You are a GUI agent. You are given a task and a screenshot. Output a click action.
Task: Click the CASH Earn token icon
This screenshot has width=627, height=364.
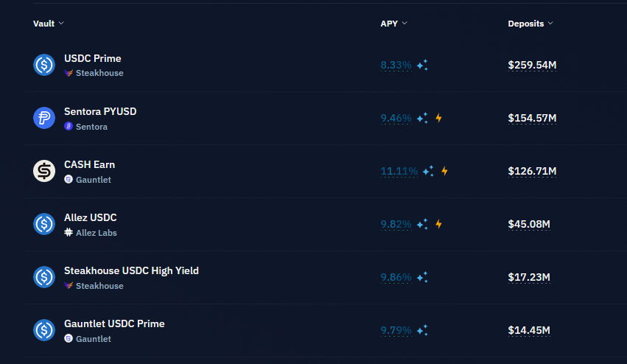[x=44, y=171]
